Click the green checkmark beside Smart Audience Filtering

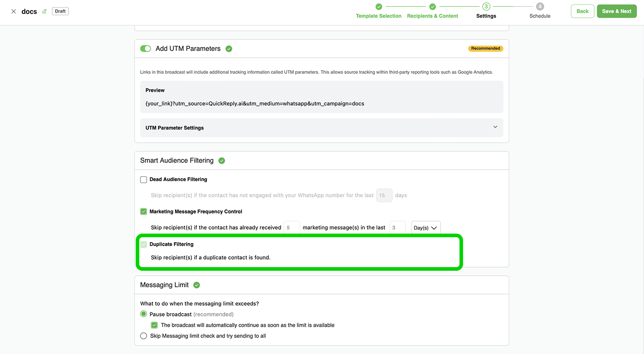(222, 161)
